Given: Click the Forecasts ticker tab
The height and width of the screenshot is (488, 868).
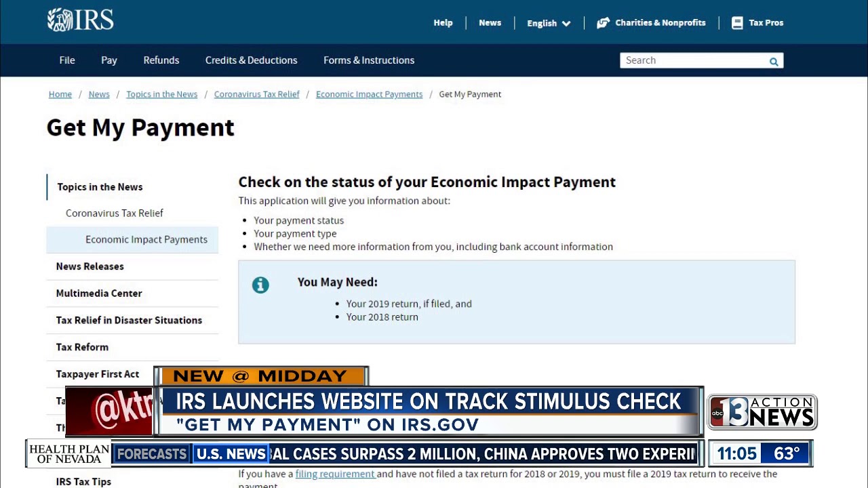Looking at the screenshot, I should (x=151, y=454).
